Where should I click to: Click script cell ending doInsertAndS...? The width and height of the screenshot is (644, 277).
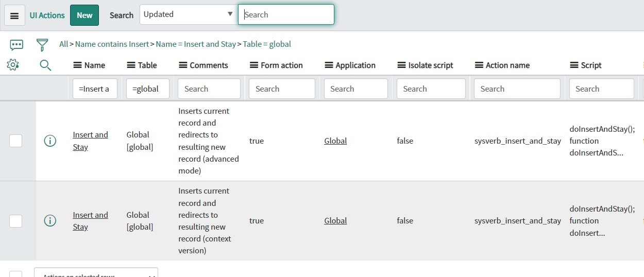(602, 141)
